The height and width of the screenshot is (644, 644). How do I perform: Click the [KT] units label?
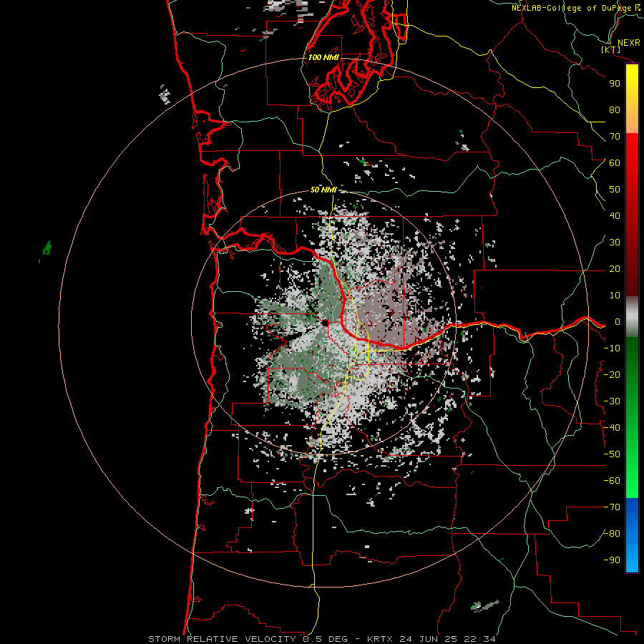coord(610,49)
